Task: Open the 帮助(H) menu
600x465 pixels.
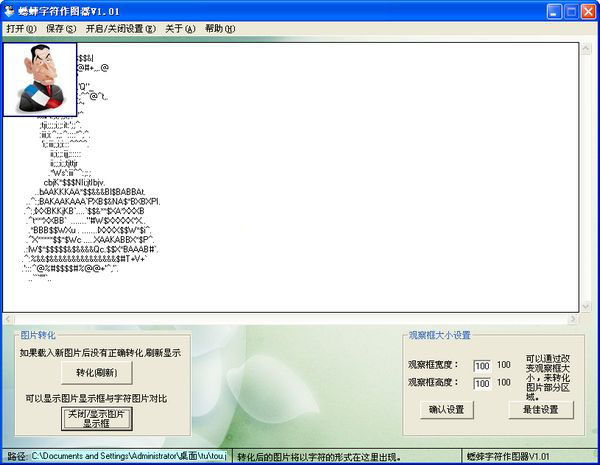Action: (x=220, y=29)
